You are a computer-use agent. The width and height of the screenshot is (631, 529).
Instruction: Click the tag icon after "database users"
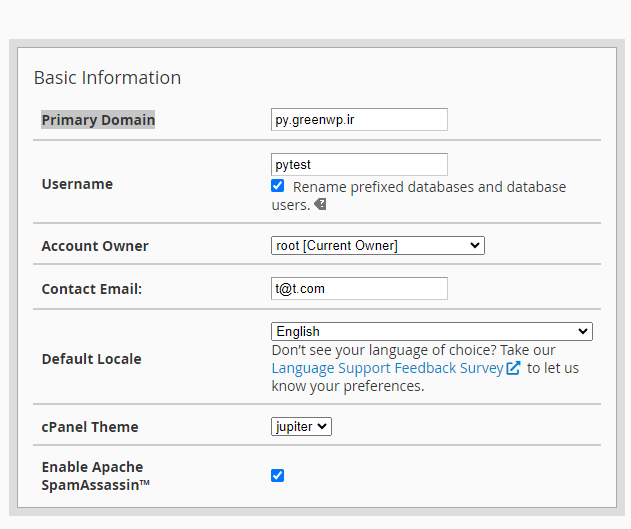[320, 205]
